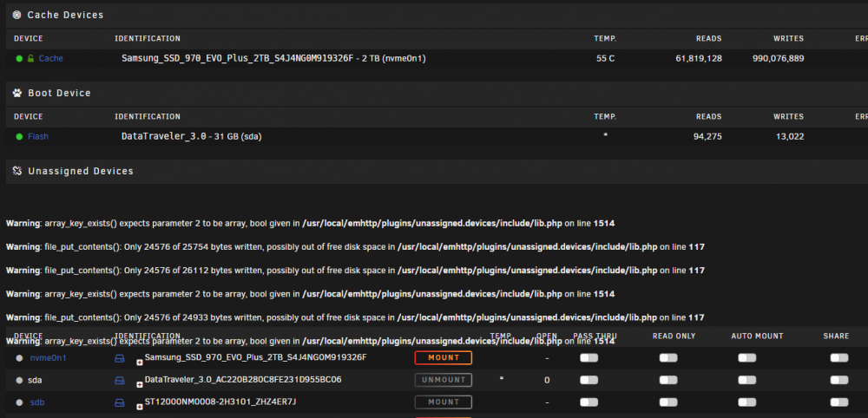Open the Flash boot device link
The width and height of the screenshot is (868, 418).
[38, 136]
